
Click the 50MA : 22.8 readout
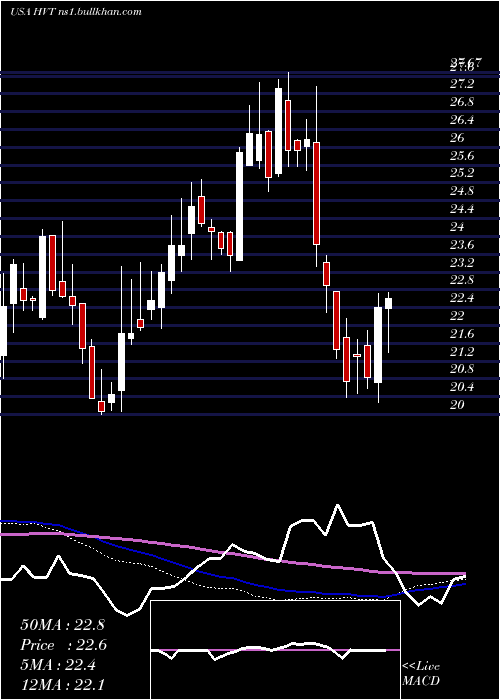click(62, 625)
